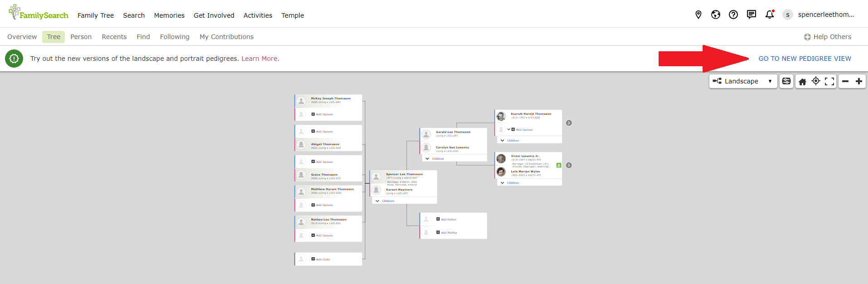Open the Get Involved menu

(x=214, y=15)
